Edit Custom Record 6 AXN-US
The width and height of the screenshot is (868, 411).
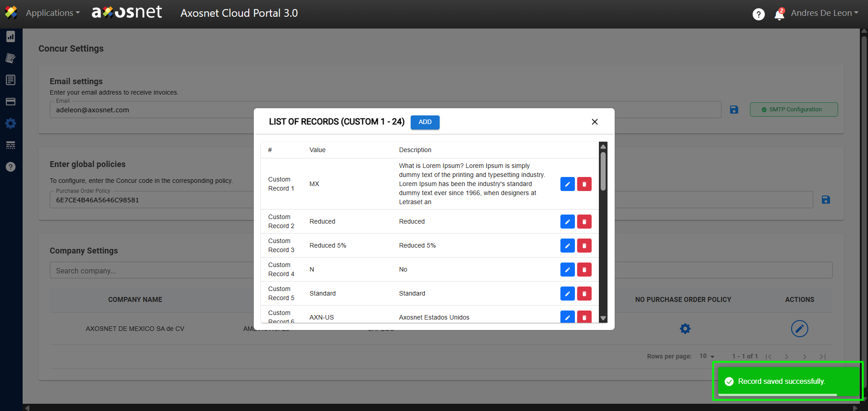click(x=567, y=317)
